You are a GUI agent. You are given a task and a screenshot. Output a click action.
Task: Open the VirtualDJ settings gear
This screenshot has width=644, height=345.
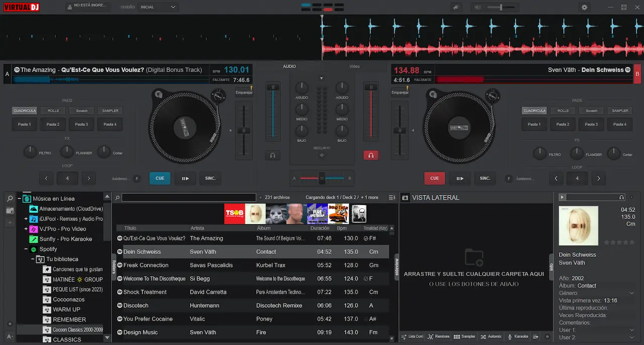(584, 7)
